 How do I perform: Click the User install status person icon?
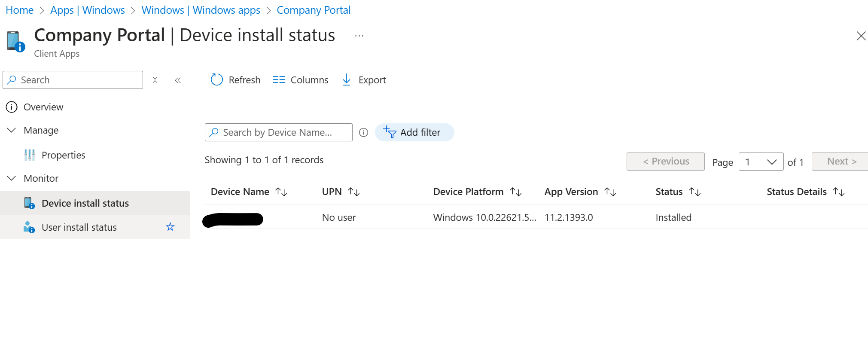point(29,227)
